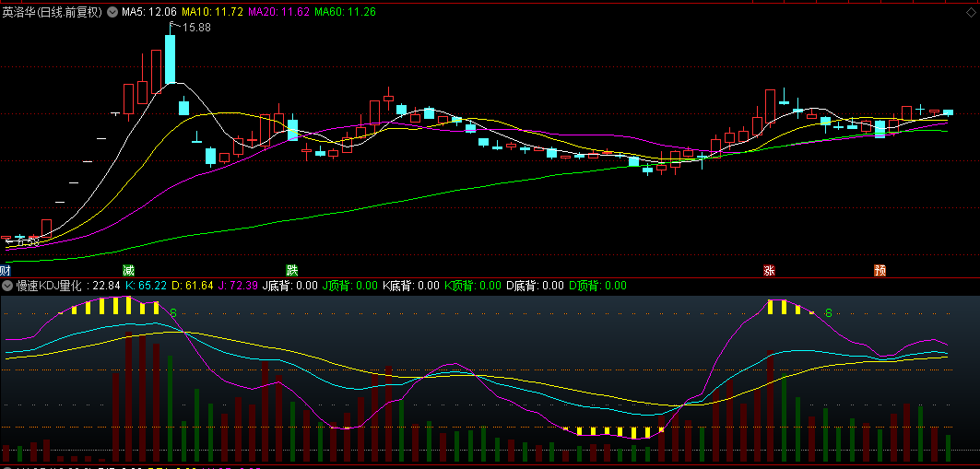Image resolution: width=980 pixels, height=469 pixels.
Task: Click the magenta MA20: 11.62 label
Action: pyautogui.click(x=278, y=12)
